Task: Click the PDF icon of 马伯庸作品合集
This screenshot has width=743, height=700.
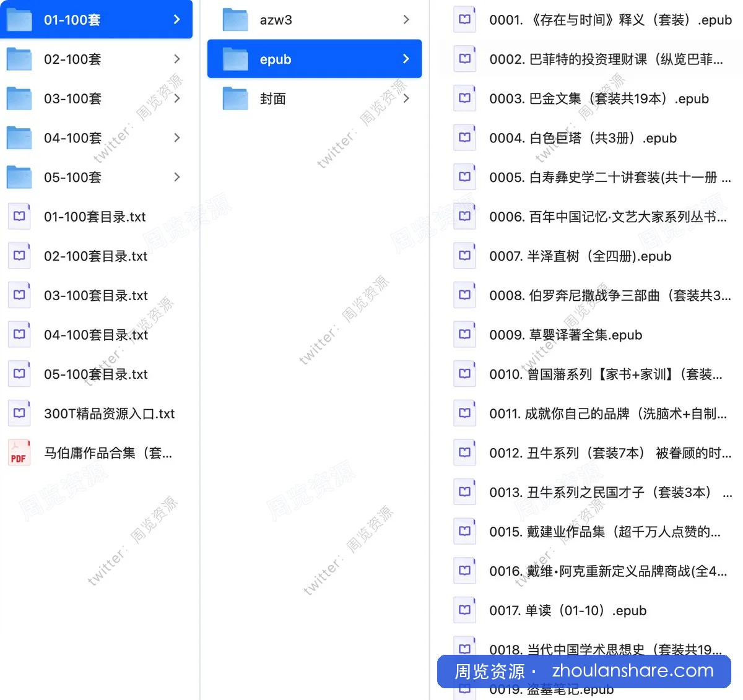Action: (x=19, y=453)
